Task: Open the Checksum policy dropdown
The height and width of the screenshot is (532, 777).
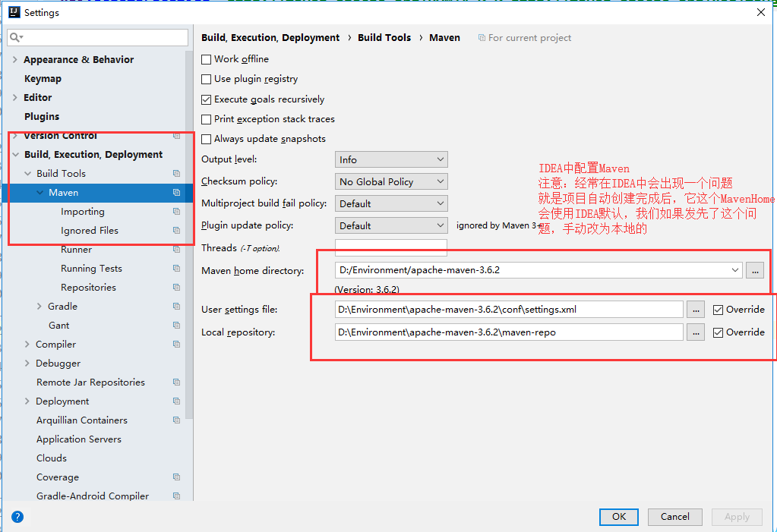Action: (x=391, y=181)
